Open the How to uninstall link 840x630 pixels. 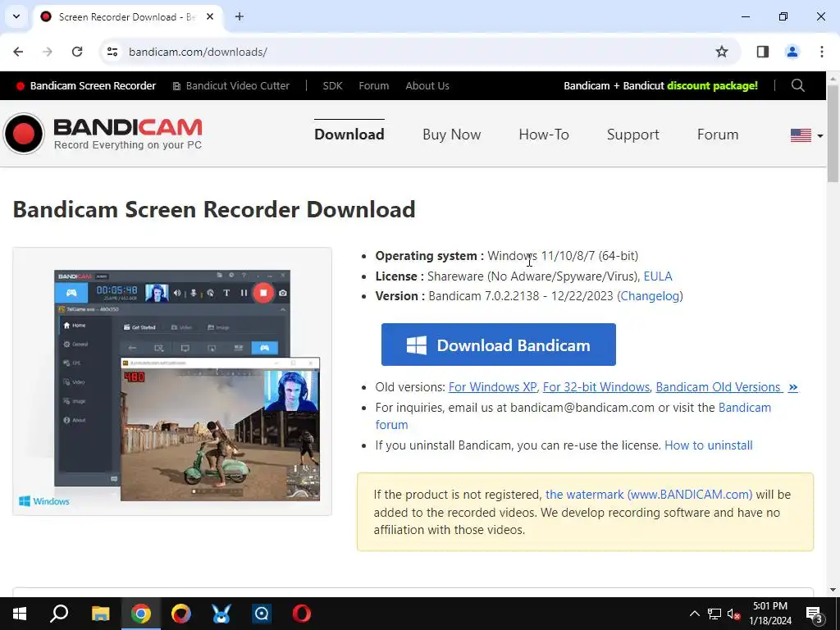pos(708,445)
